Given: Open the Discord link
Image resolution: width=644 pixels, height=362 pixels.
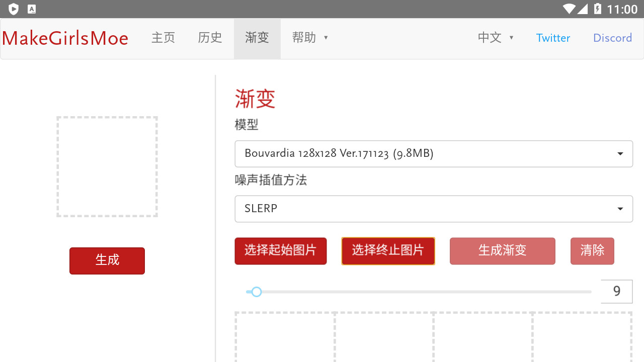Looking at the screenshot, I should (612, 38).
